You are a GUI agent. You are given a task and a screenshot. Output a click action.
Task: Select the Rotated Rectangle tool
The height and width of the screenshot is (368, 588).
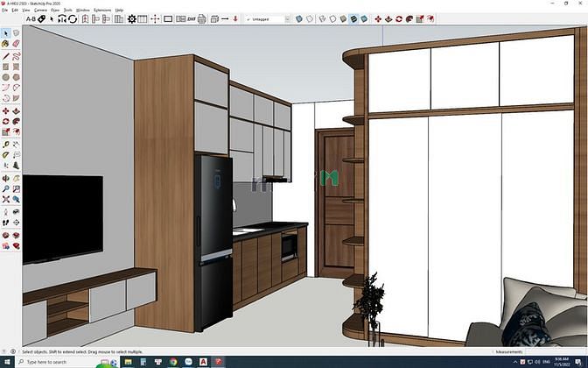16,67
